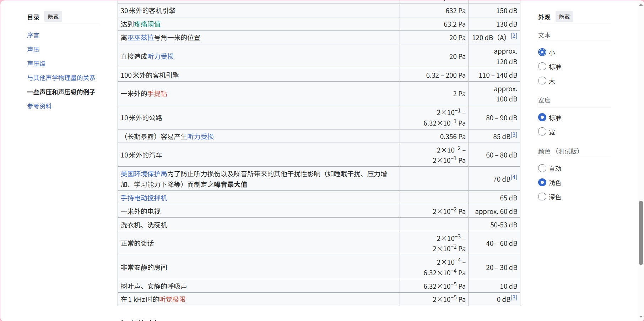This screenshot has height=321, width=644.
Task: Jump to the 序言 section
Action: [33, 35]
